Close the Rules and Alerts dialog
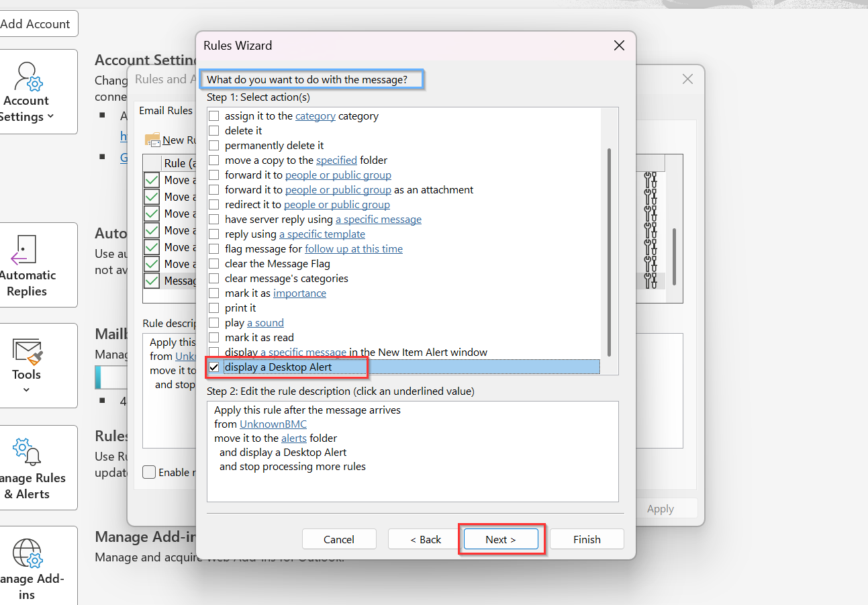The height and width of the screenshot is (605, 868). (687, 79)
